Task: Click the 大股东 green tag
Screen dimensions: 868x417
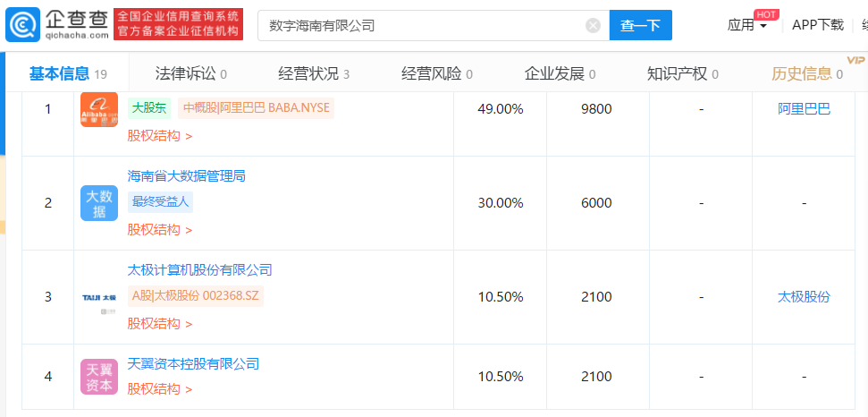Action: click(149, 108)
